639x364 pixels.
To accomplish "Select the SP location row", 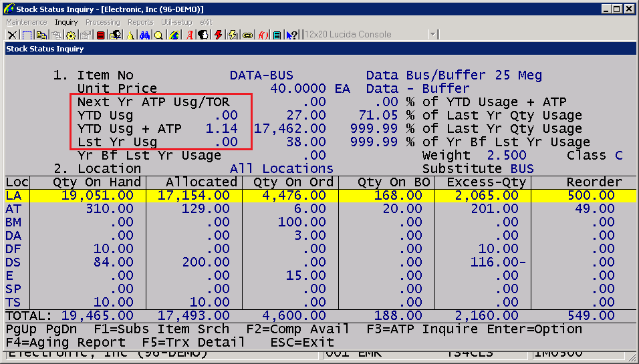I will click(321, 289).
